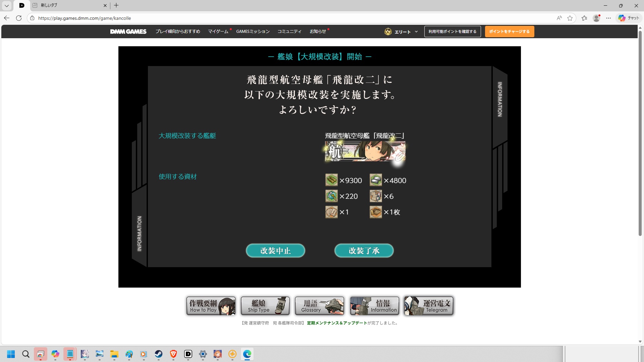Click the steel resource icon
This screenshot has width=644, height=362.
tap(376, 180)
